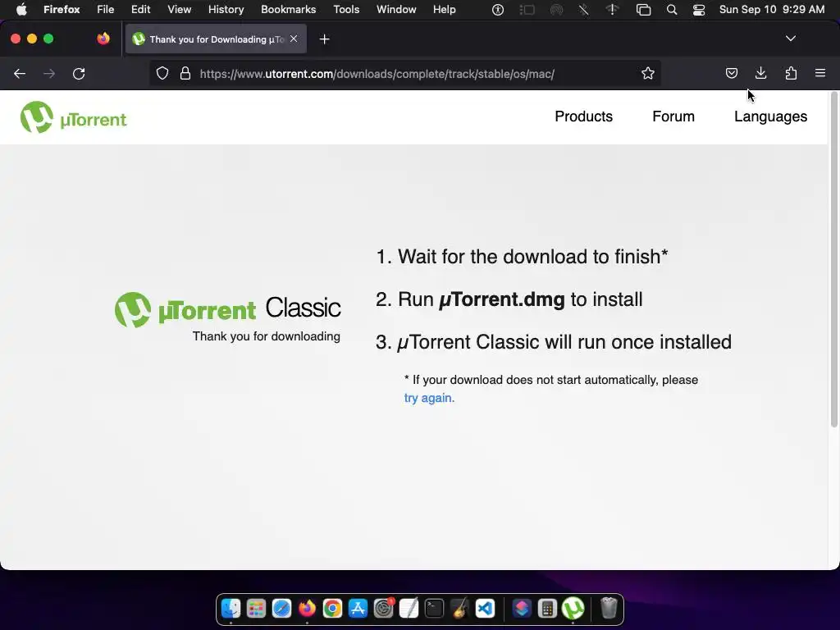Open the Firefox application menu
This screenshot has height=630, width=840.
click(62, 10)
